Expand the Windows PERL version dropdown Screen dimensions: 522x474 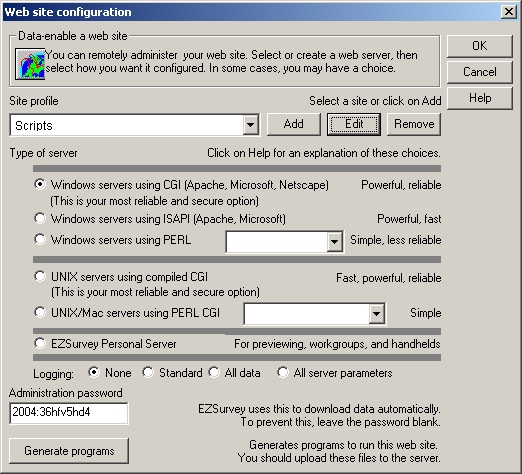334,242
